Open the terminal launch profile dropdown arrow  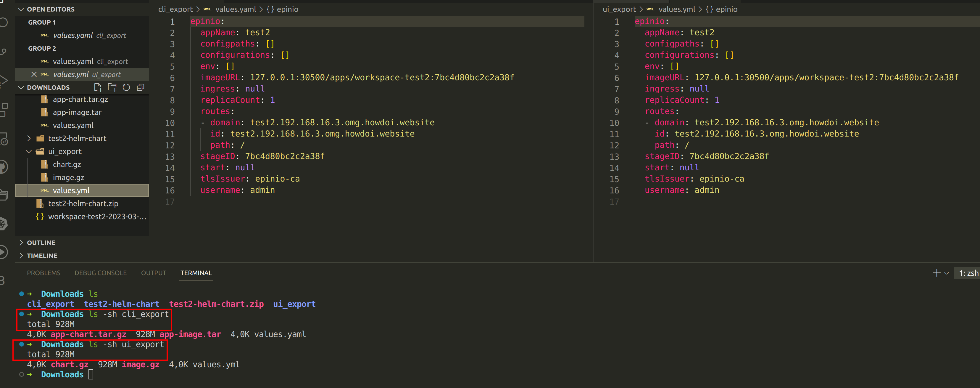[x=947, y=273]
